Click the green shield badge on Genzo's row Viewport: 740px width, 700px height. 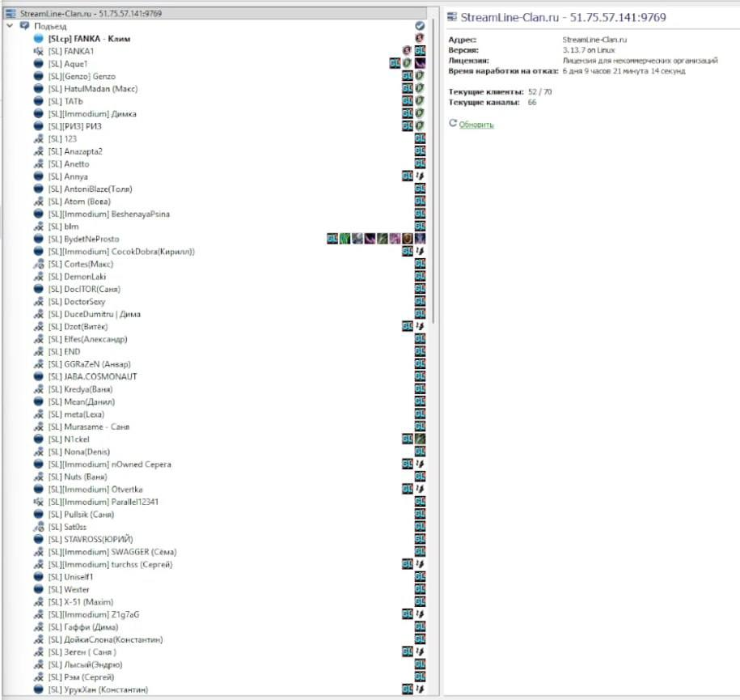pos(420,76)
